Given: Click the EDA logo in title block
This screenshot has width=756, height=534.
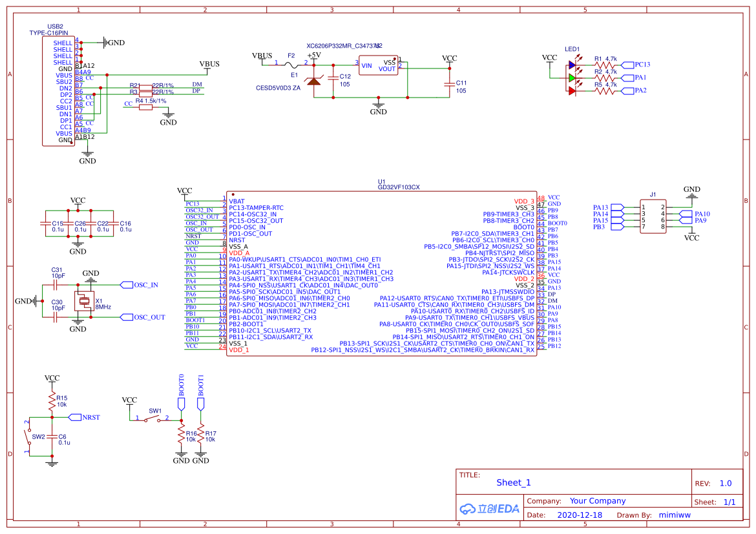Looking at the screenshot, I should 489,508.
